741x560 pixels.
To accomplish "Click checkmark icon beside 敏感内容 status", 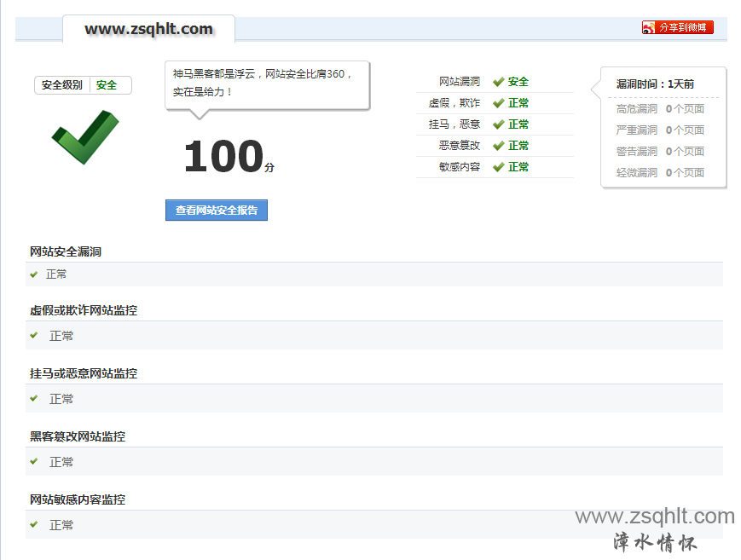I will point(499,167).
